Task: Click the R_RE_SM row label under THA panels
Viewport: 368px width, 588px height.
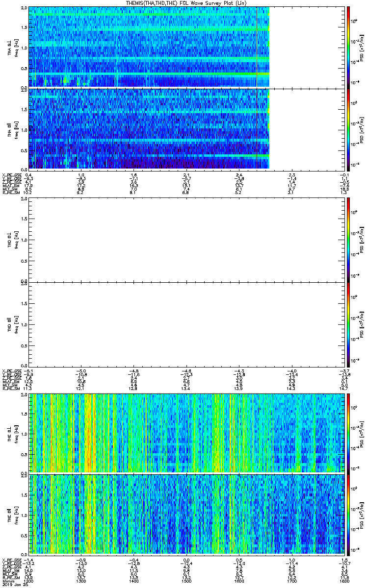Action: click(10, 193)
